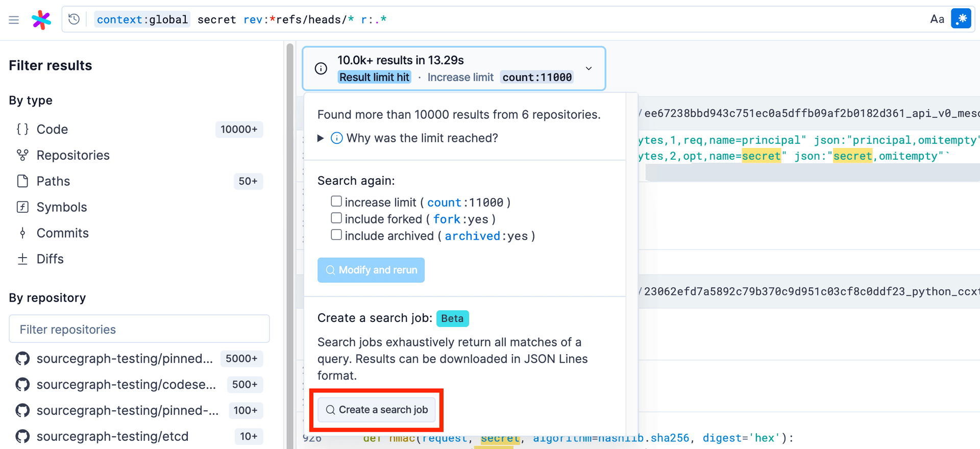Check include archived archived:yes option
The image size is (980, 449).
point(336,235)
